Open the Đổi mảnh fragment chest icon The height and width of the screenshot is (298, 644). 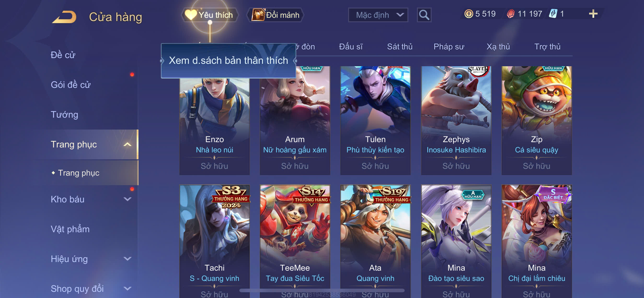coord(258,15)
